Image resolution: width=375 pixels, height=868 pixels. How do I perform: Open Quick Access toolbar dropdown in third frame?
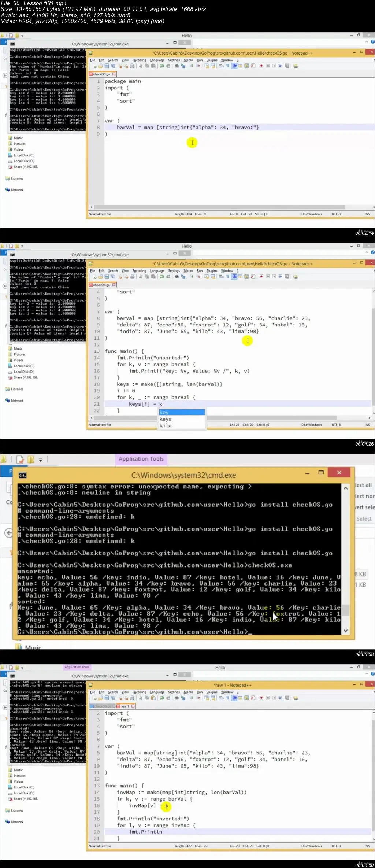click(41, 459)
